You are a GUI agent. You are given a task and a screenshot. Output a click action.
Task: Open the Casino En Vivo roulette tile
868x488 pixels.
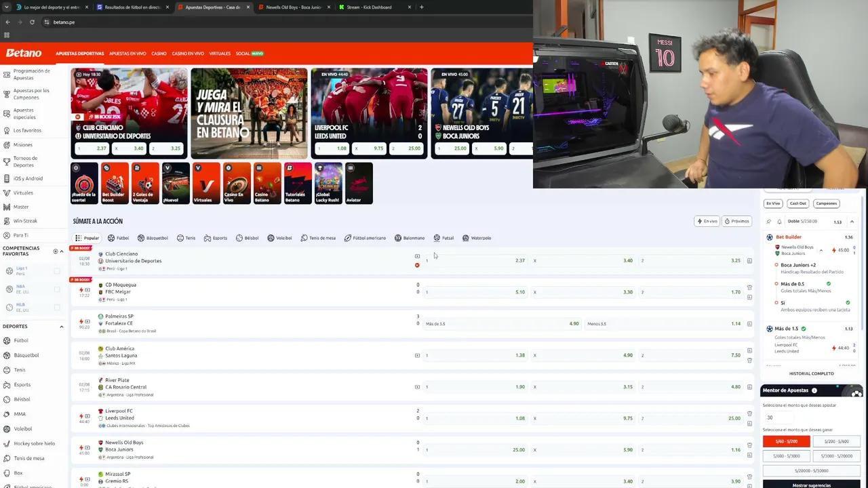[237, 183]
